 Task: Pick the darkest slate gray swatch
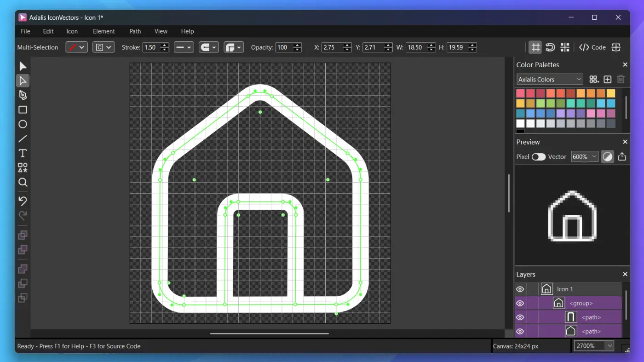611,124
